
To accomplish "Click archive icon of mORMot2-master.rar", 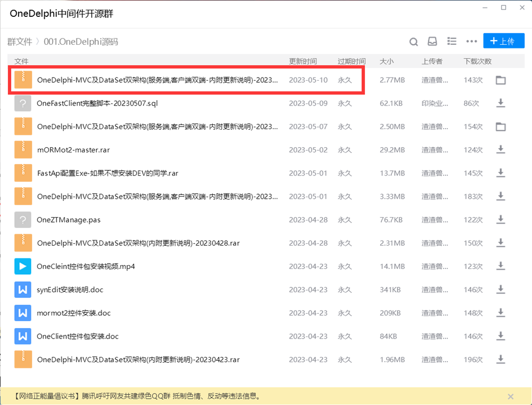I will click(x=23, y=150).
